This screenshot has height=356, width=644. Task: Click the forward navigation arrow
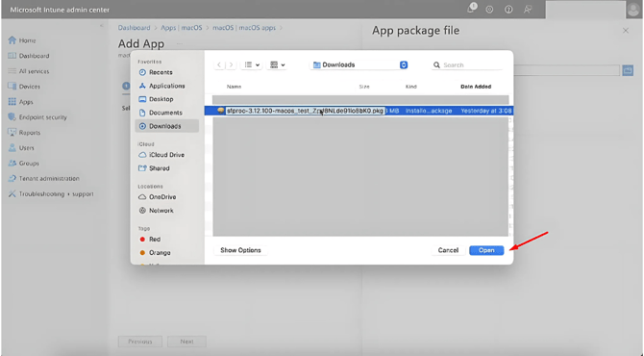tap(232, 65)
